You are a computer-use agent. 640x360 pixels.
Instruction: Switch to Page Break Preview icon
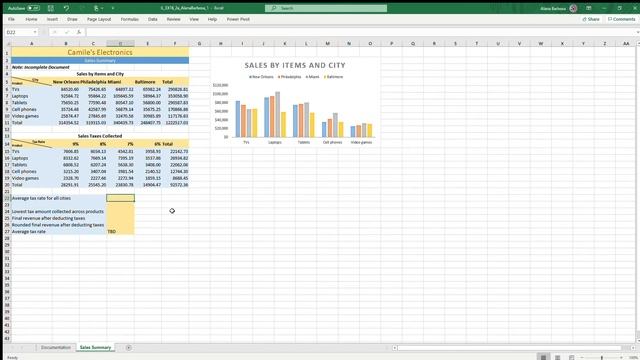(x=571, y=357)
